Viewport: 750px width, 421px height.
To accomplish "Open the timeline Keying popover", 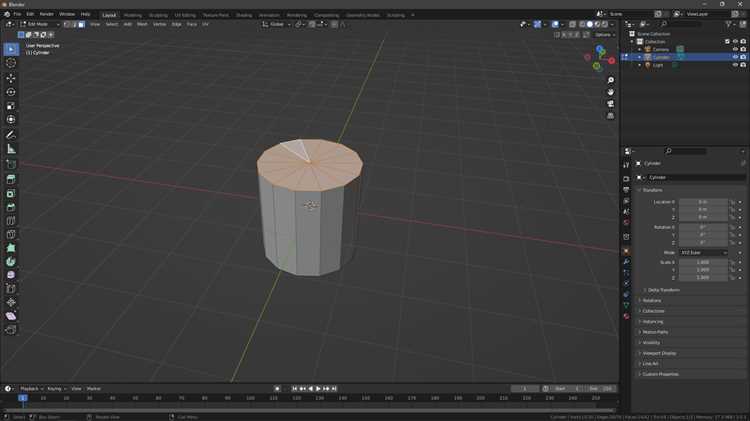I will [x=56, y=389].
